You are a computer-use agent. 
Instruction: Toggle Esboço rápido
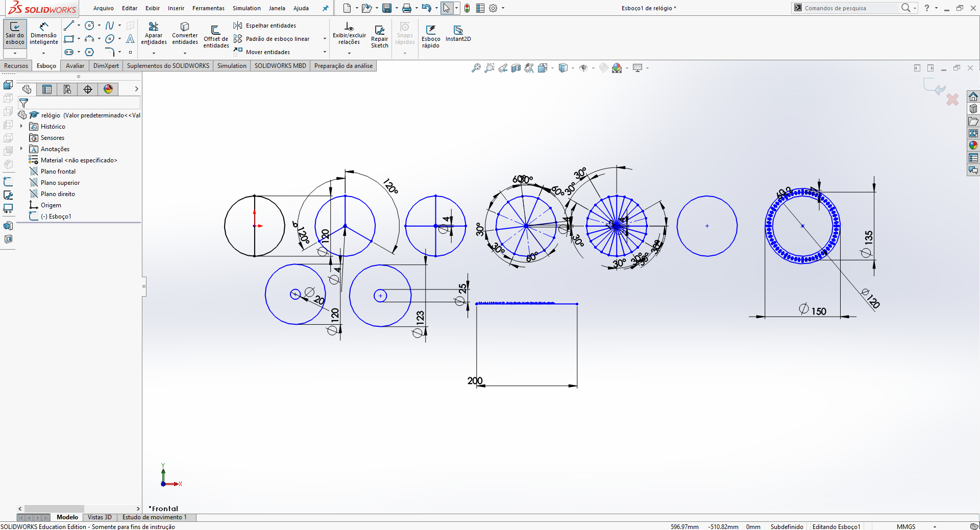point(431,37)
